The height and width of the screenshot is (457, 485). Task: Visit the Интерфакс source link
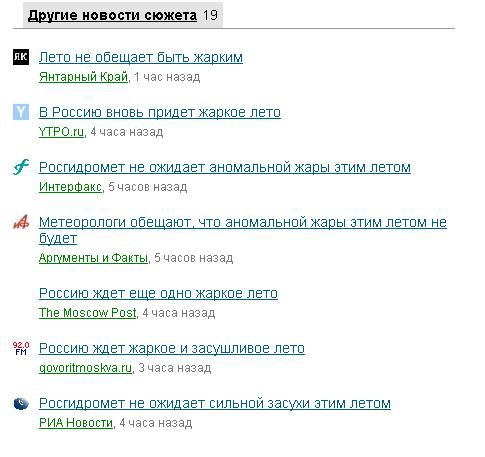click(70, 187)
